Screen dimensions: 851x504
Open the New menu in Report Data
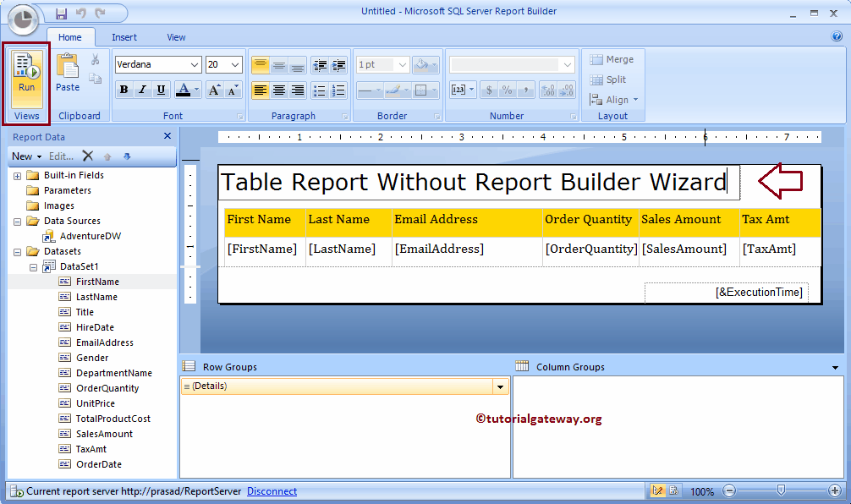pos(25,156)
